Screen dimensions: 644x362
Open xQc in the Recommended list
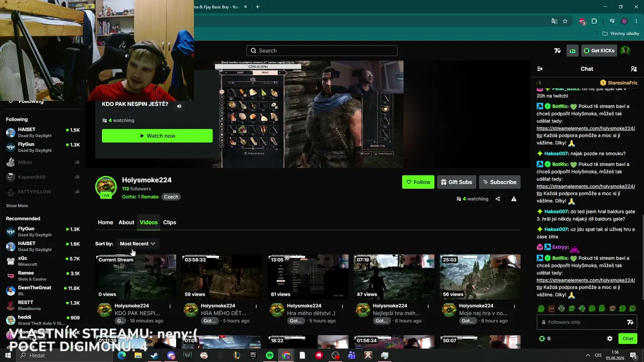pos(43,261)
